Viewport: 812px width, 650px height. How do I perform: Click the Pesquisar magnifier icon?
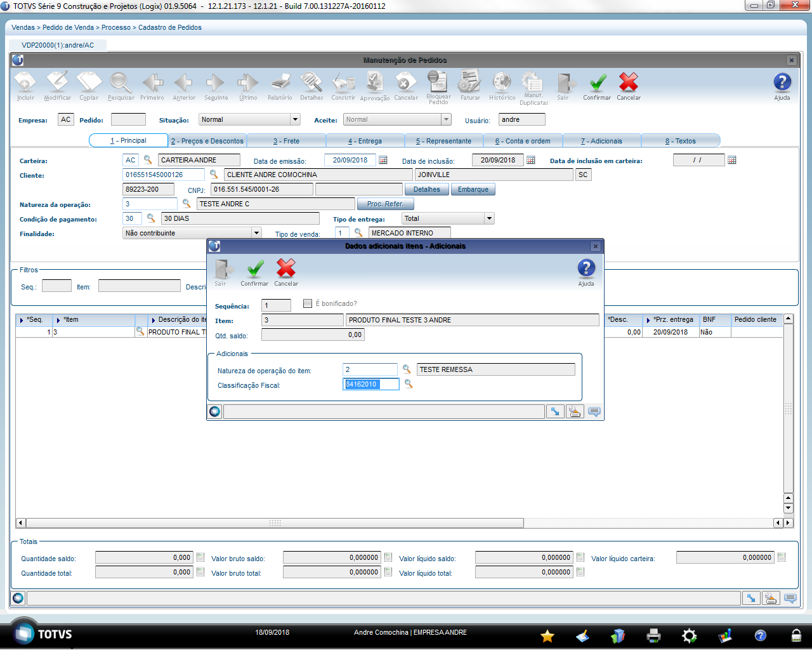pos(121,86)
